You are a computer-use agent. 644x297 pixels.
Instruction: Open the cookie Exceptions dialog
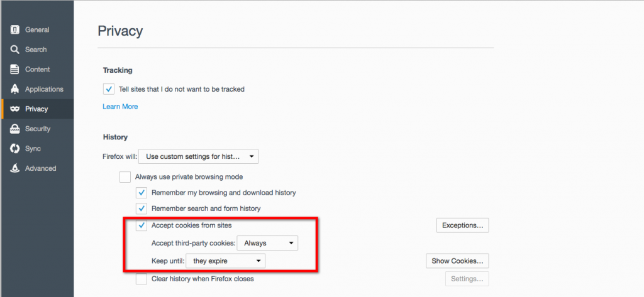click(x=462, y=225)
